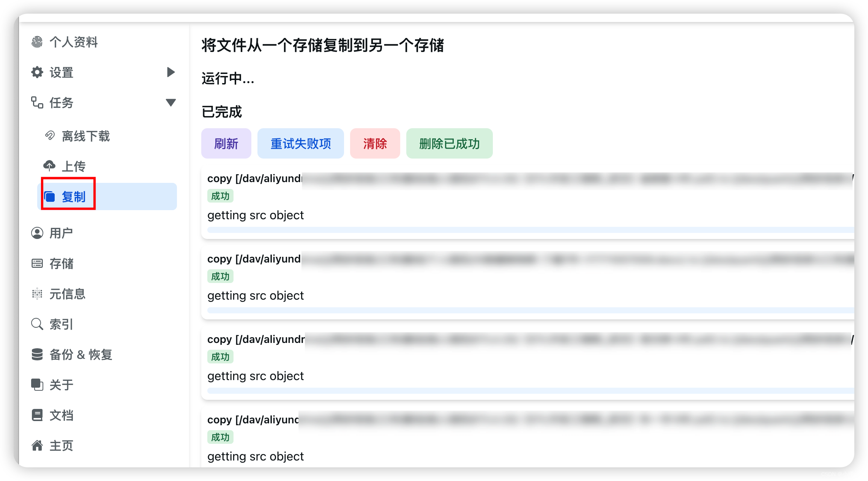Click the link icon for 离线下载
The height and width of the screenshot is (481, 868).
click(x=50, y=135)
